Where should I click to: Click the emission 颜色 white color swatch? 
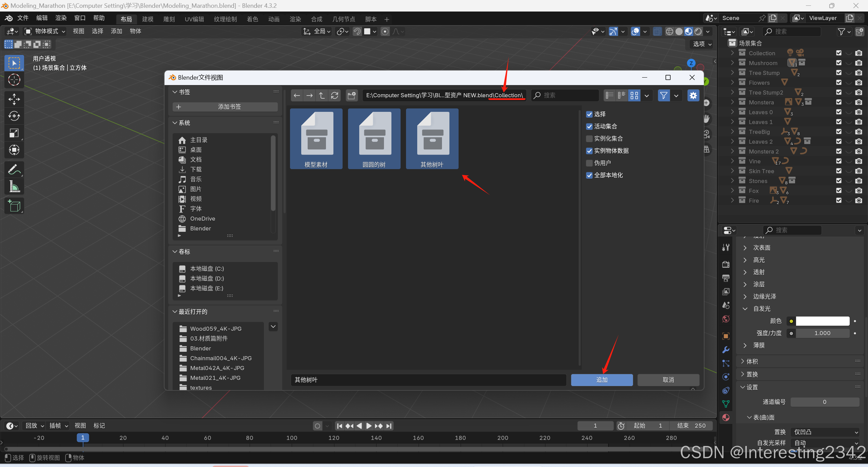click(x=822, y=321)
